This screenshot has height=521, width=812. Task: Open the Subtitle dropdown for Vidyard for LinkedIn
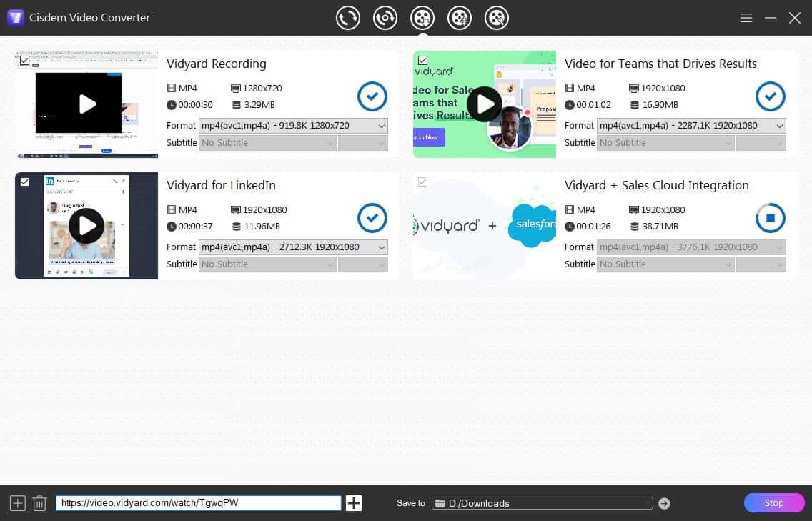pyautogui.click(x=267, y=264)
